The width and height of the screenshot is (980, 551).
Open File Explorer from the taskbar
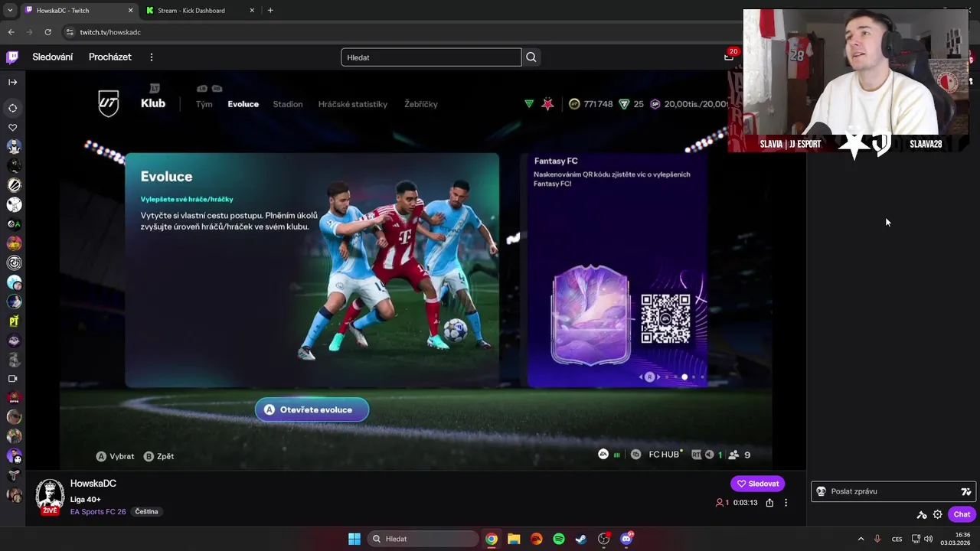point(514,539)
